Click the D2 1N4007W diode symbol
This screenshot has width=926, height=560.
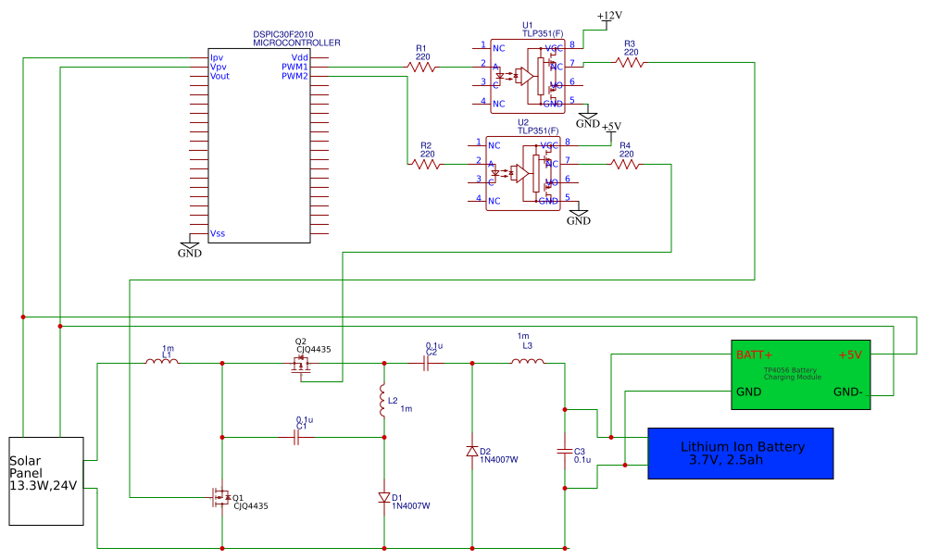point(470,453)
